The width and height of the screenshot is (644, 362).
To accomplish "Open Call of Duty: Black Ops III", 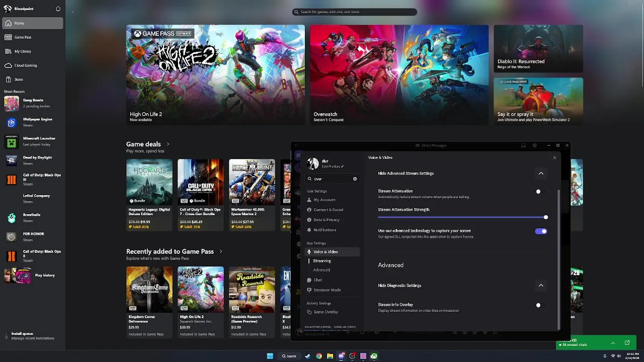I will point(33,179).
